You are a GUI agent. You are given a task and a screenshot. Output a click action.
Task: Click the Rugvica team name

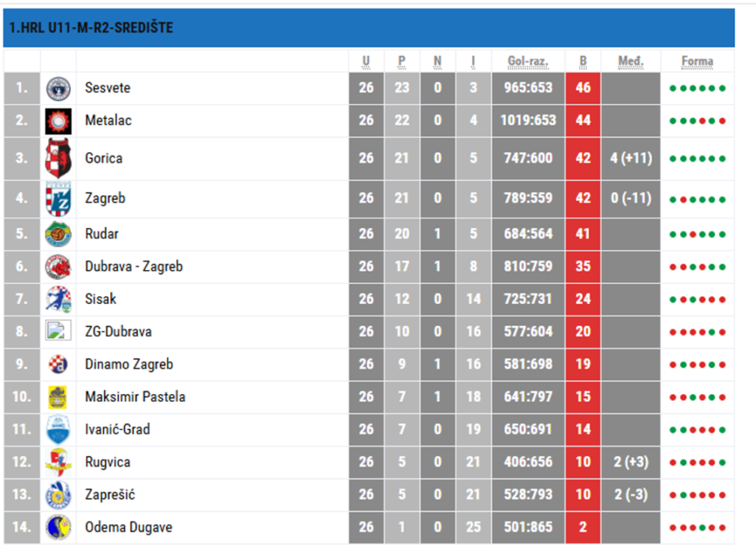click(x=108, y=462)
